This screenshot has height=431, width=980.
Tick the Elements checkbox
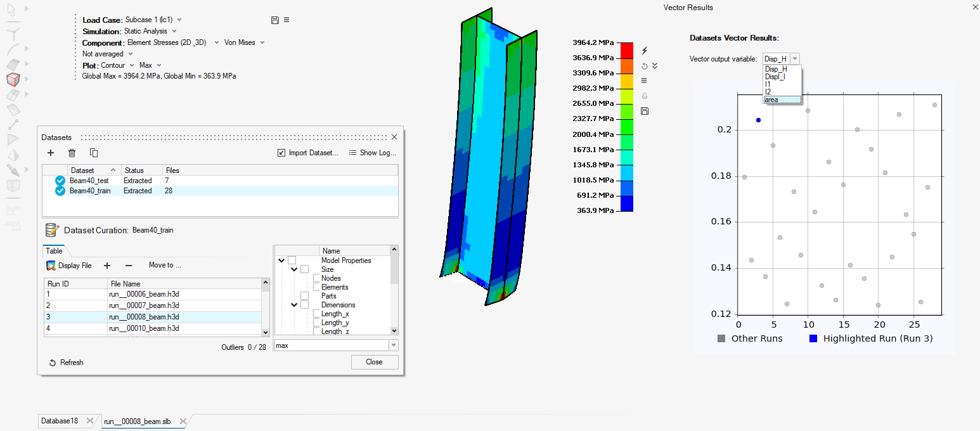click(x=317, y=287)
